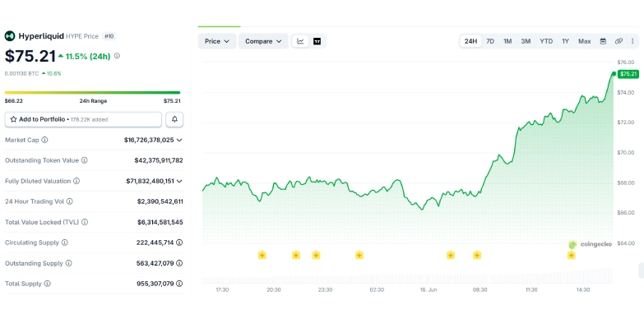Click the Hyperliquid coin logo icon

10,36
